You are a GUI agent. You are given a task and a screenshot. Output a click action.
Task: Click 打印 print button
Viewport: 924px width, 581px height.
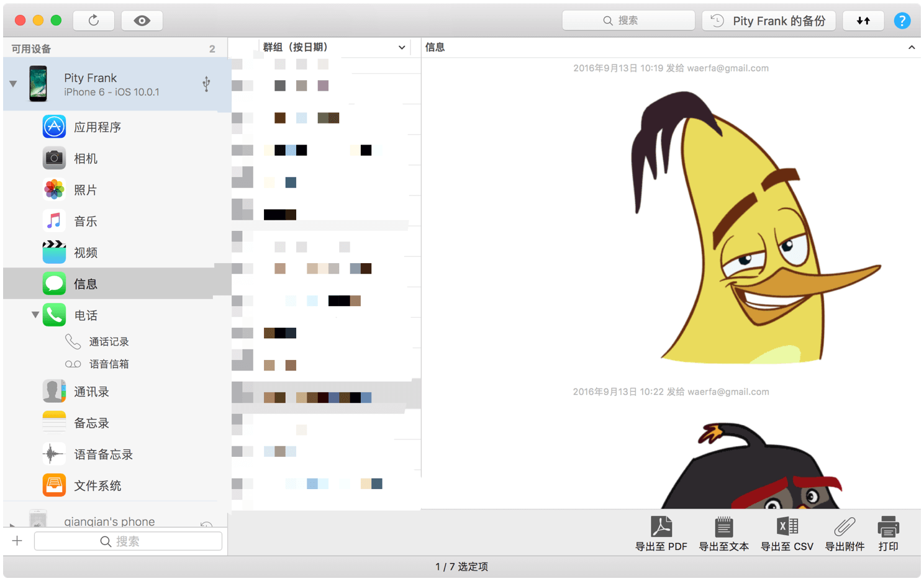[888, 533]
